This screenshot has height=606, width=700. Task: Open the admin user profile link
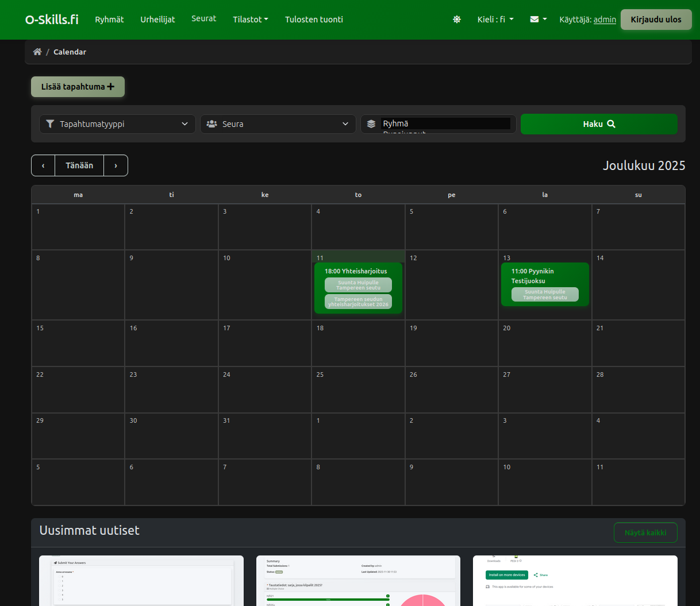pos(604,19)
